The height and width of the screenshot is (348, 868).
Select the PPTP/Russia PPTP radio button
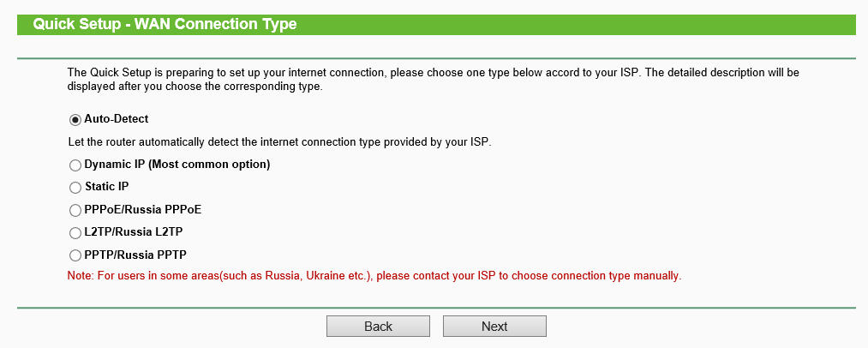[75, 255]
